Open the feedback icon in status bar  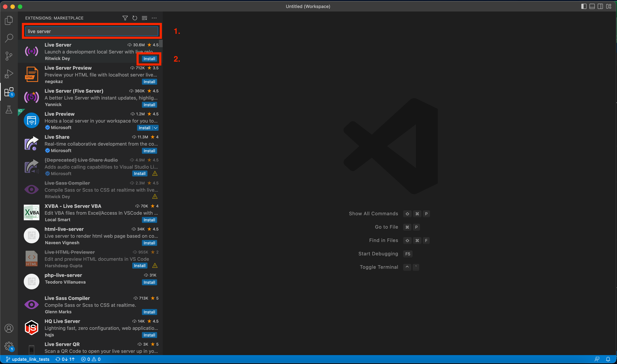click(x=597, y=359)
